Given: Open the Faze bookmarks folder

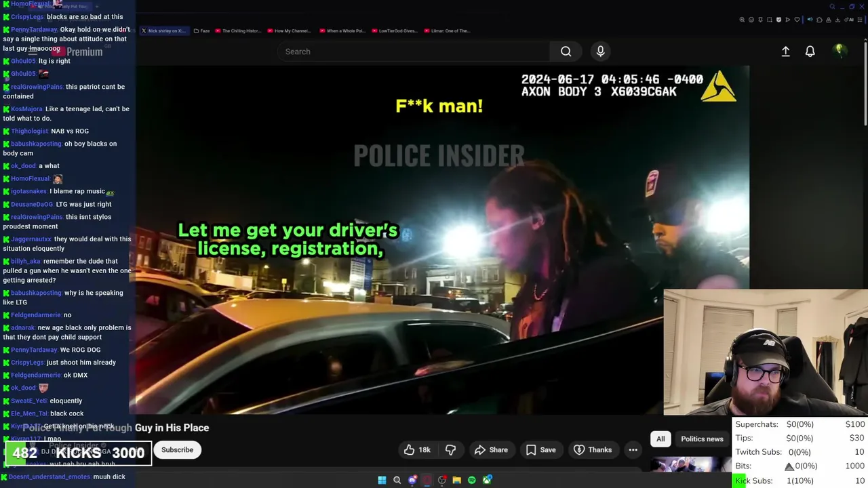Looking at the screenshot, I should (201, 30).
